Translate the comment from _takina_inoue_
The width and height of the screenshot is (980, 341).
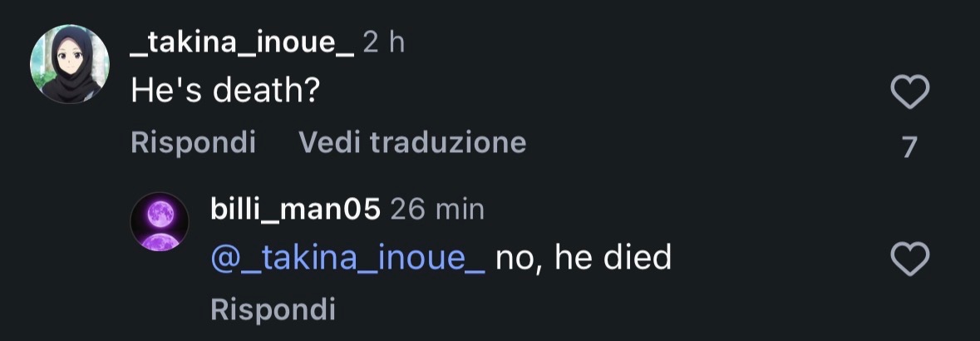412,143
